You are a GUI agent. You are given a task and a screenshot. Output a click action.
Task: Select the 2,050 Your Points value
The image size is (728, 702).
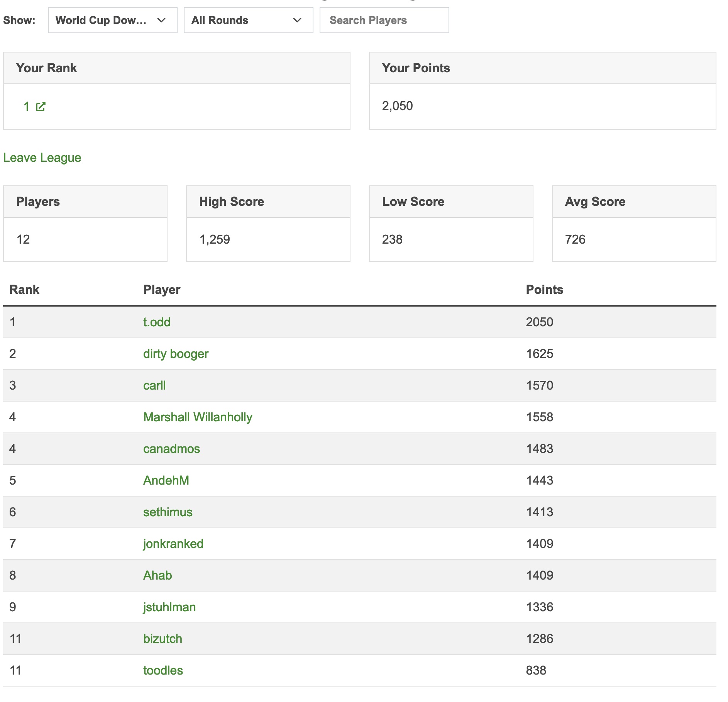(x=397, y=106)
